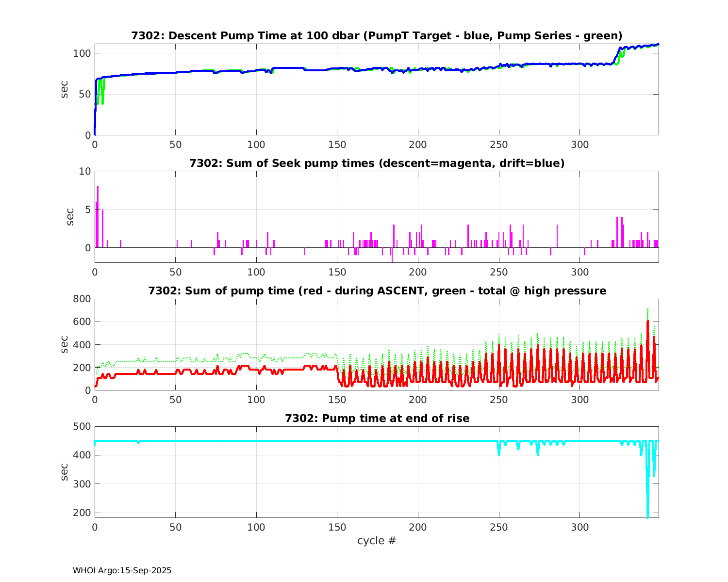Image resolution: width=728 pixels, height=582 pixels.
Task: Click the 200 y-axis tick in bottom plot
Action: pyautogui.click(x=82, y=513)
